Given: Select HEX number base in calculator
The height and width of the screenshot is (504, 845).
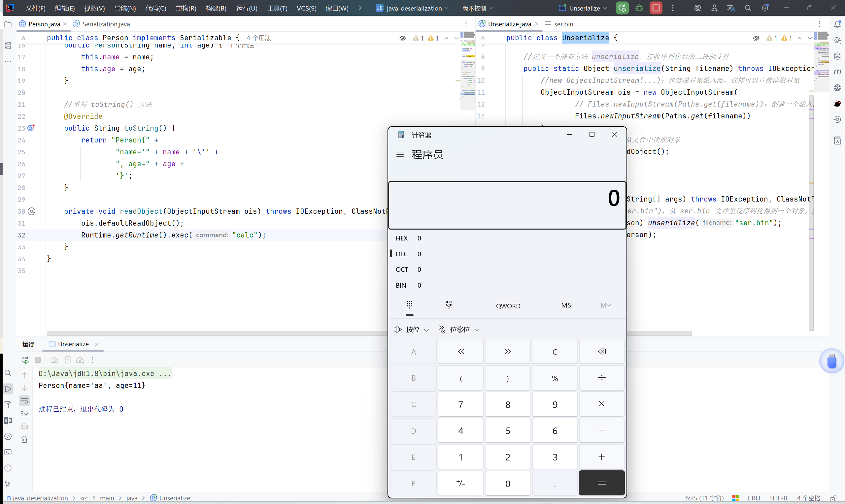Looking at the screenshot, I should [x=402, y=238].
